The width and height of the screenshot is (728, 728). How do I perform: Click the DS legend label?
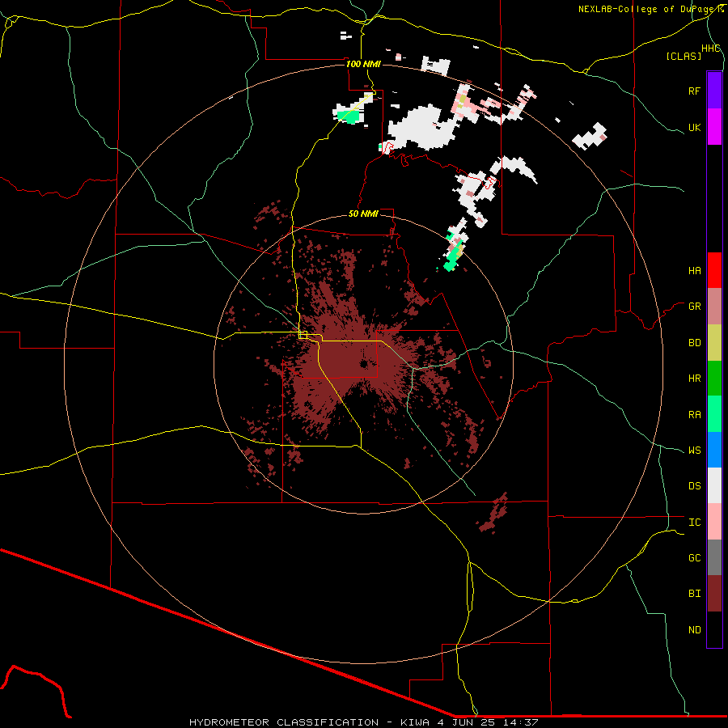click(x=694, y=485)
